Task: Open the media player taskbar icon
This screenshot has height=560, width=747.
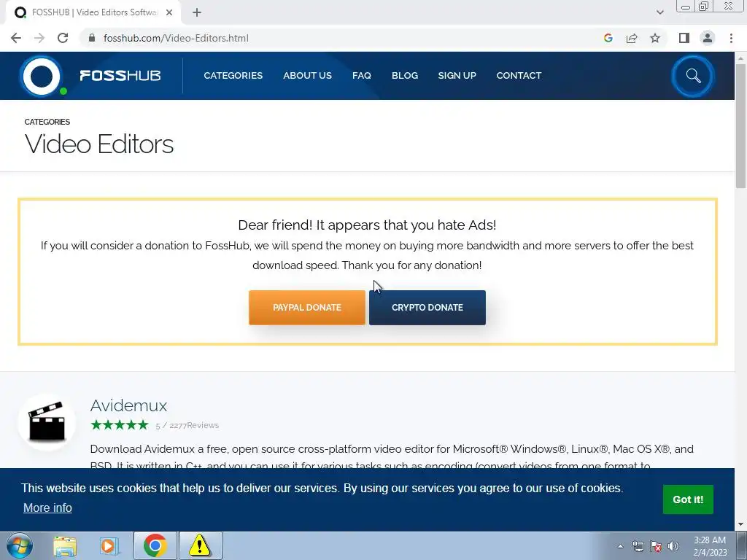Action: (109, 545)
